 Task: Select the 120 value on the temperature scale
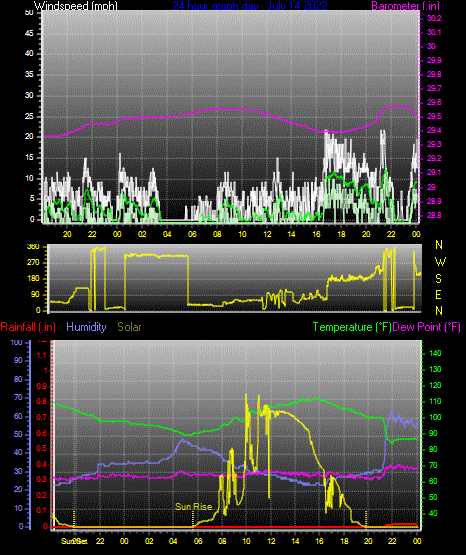[435, 385]
